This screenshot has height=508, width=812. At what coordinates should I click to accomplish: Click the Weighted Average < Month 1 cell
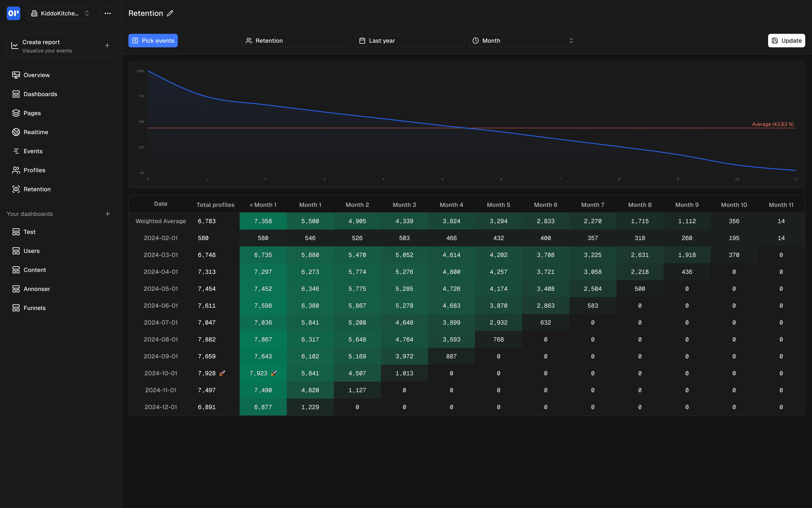pos(263,221)
